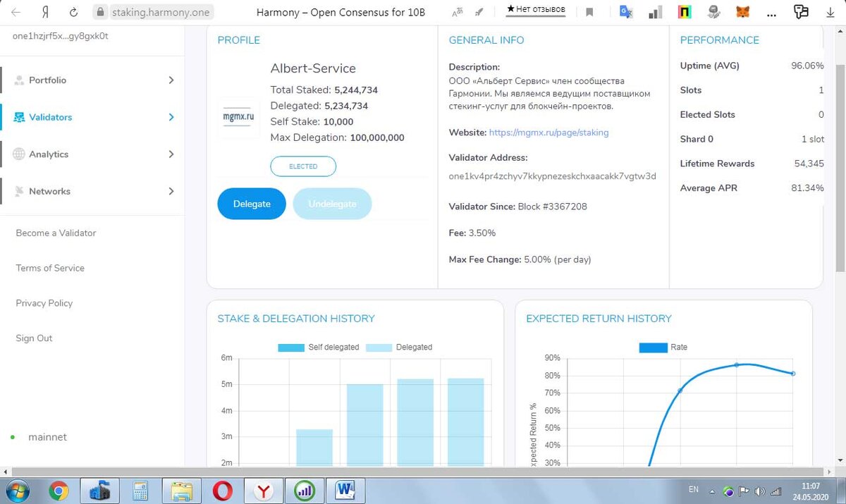Click the mainnet network indicator

tap(47, 437)
